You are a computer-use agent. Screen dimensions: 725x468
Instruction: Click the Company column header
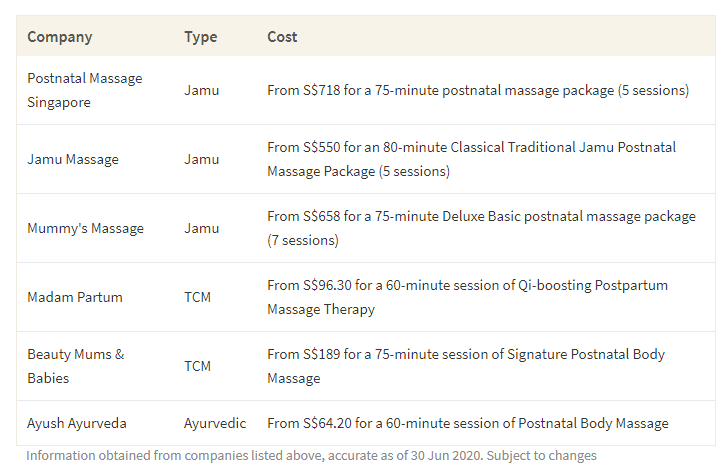(x=60, y=37)
